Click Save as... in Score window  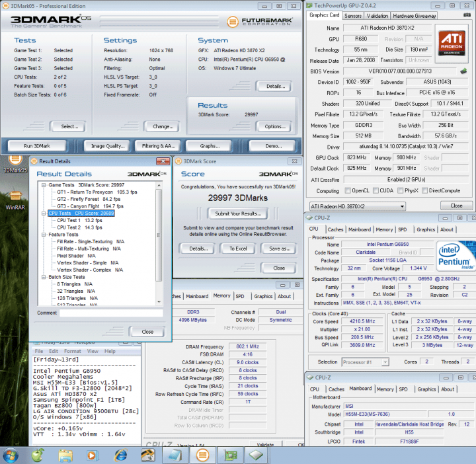tap(280, 249)
